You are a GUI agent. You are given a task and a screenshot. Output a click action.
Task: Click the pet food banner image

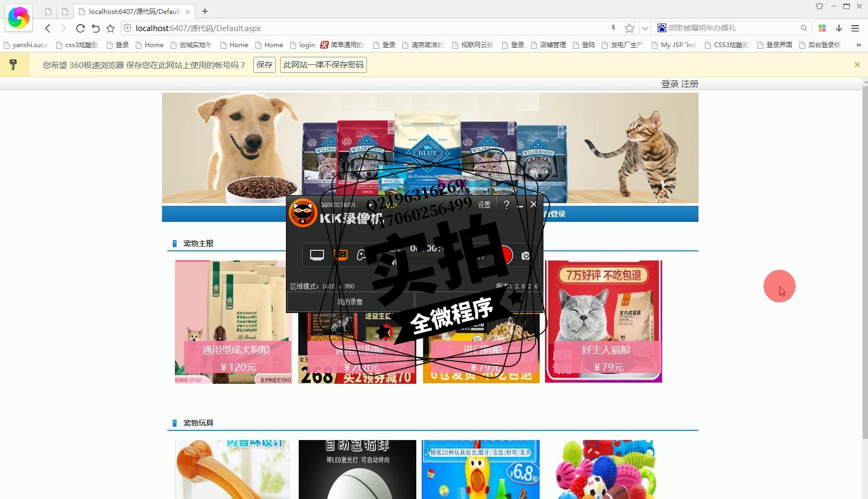tap(430, 148)
